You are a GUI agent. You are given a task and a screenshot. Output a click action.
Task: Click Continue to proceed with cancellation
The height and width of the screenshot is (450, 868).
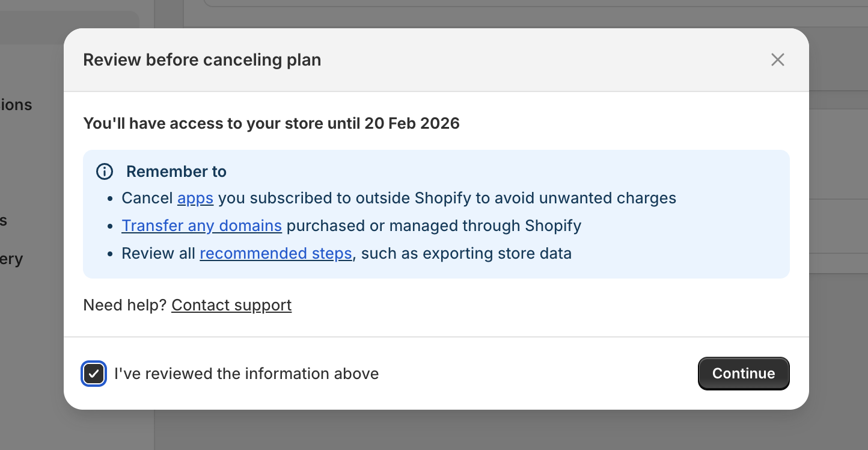pyautogui.click(x=744, y=374)
